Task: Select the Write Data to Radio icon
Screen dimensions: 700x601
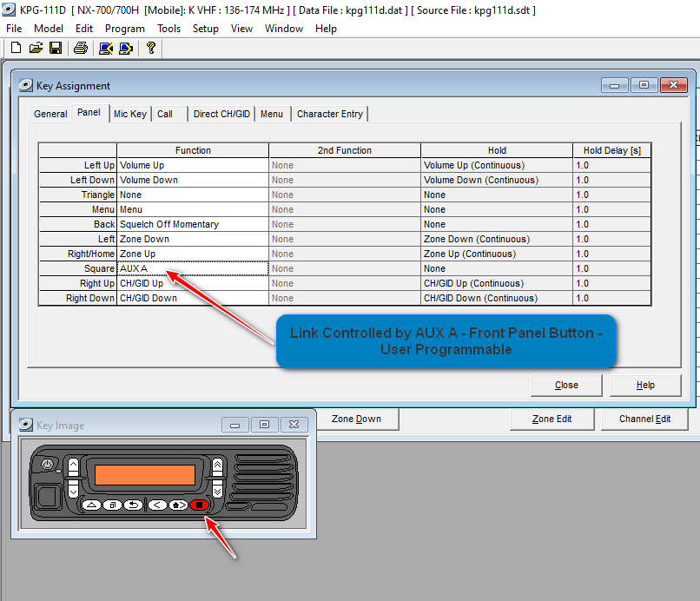Action: pos(125,48)
